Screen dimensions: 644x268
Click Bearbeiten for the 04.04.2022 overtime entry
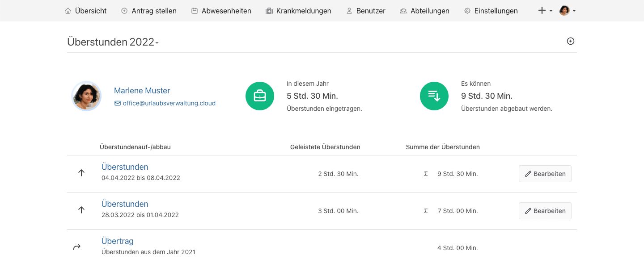tap(545, 174)
